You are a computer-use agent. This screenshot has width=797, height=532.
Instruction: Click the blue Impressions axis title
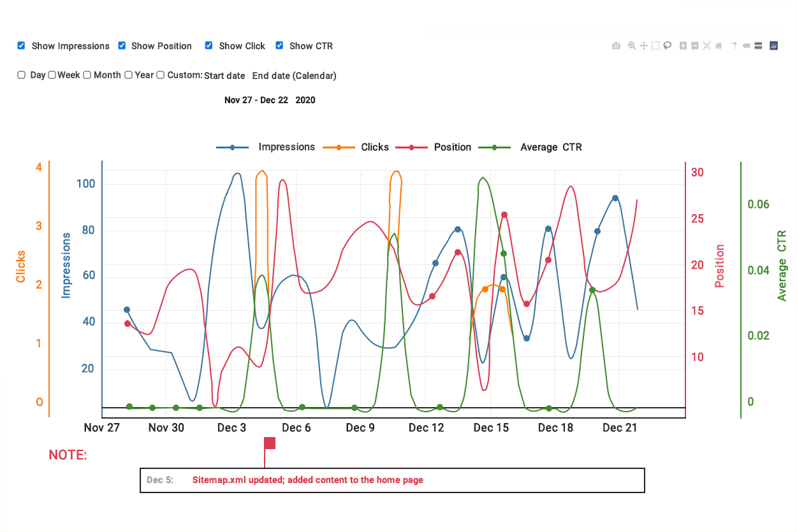point(66,266)
